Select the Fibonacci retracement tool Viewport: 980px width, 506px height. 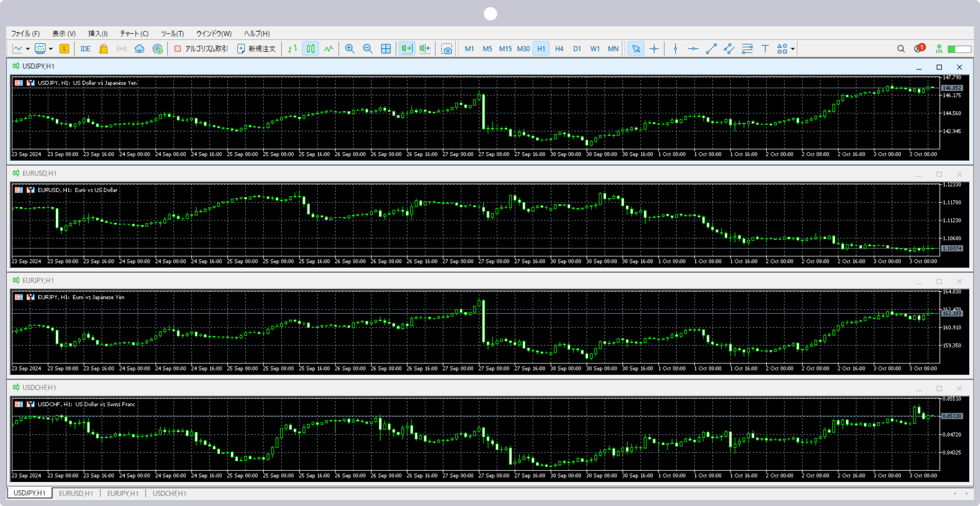coord(747,49)
